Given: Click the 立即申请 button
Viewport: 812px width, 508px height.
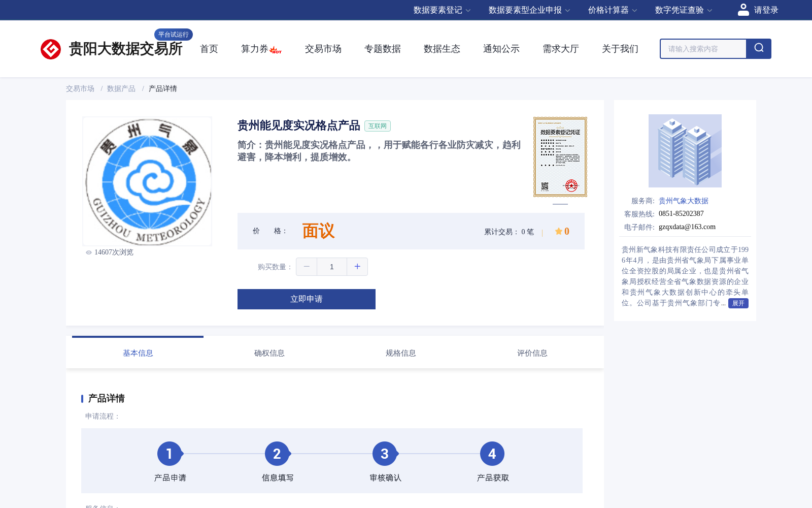Looking at the screenshot, I should tap(307, 299).
